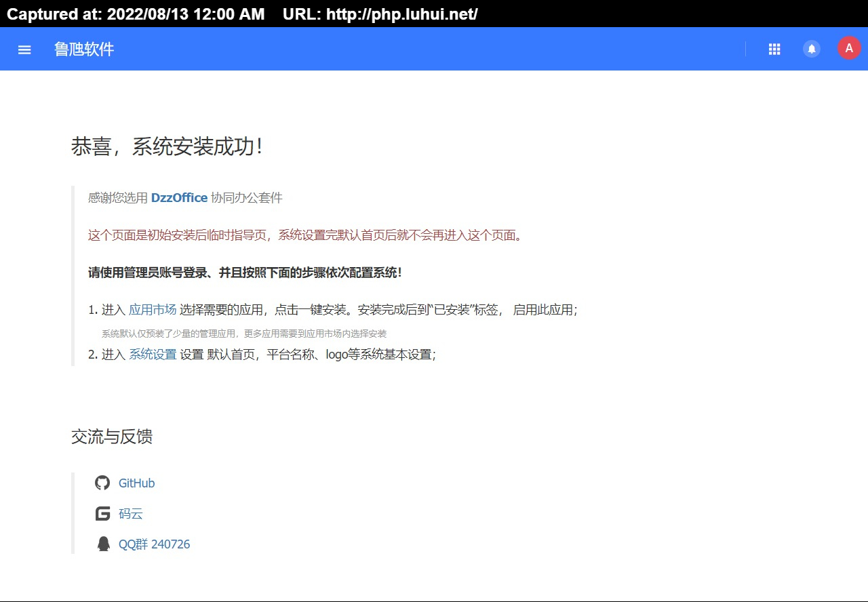Open the 码云 Gitee link
Screen dimensions: 868x602
pos(131,514)
